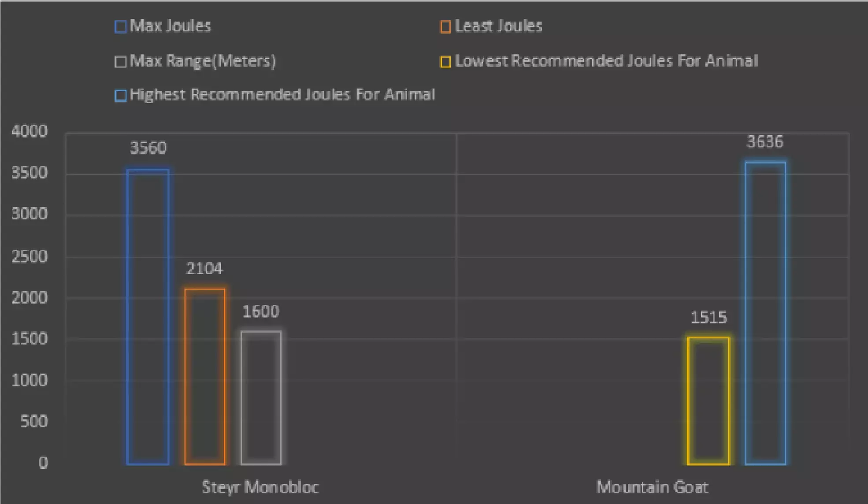The image size is (868, 504).
Task: Select the 3636 data label
Action: click(765, 142)
